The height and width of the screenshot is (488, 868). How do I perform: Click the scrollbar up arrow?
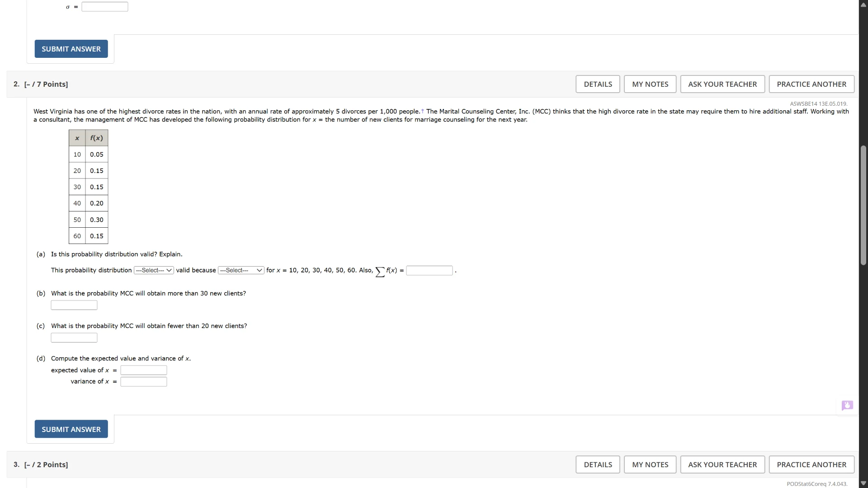pyautogui.click(x=863, y=5)
